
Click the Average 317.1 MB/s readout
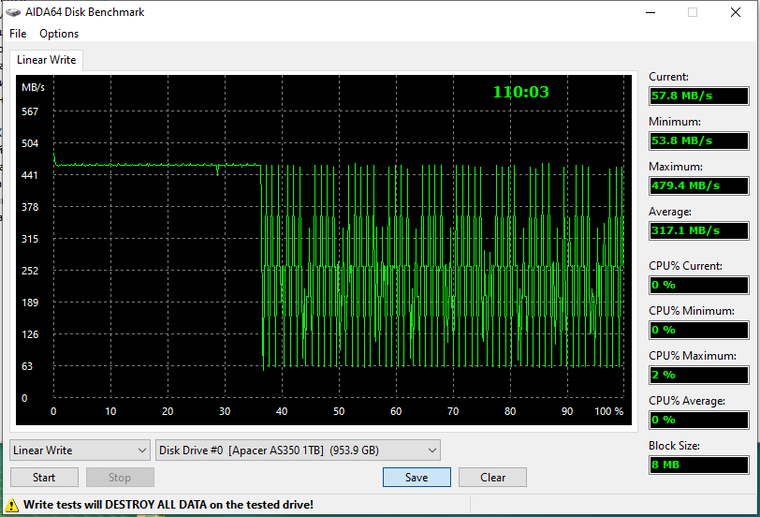698,231
